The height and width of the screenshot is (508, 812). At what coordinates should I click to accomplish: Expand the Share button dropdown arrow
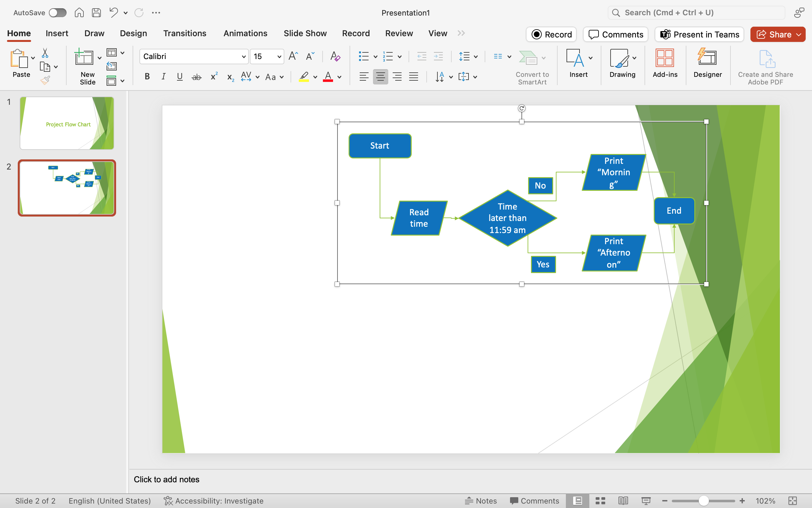click(x=799, y=35)
